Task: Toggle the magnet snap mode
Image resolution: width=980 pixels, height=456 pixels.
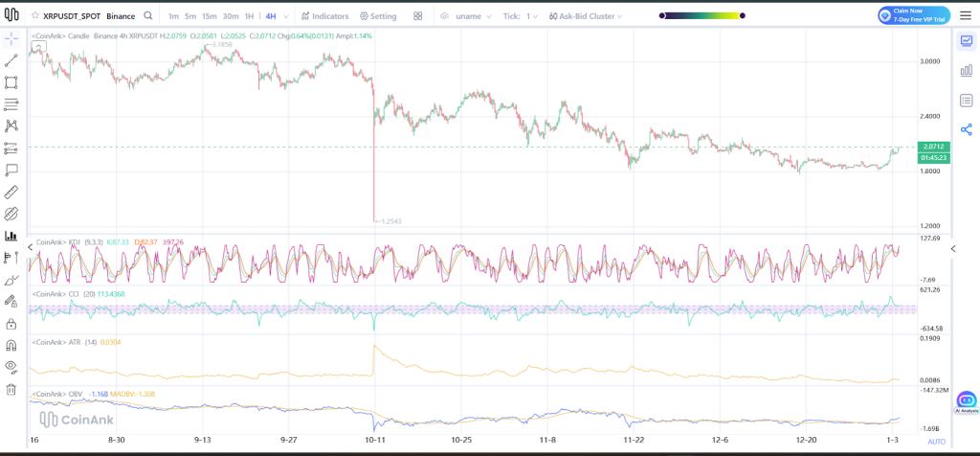Action: pos(11,345)
